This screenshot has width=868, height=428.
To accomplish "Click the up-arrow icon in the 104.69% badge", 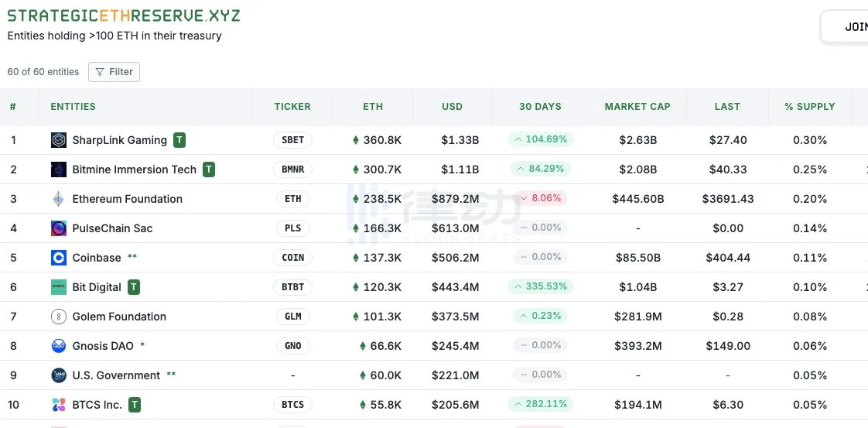I will point(518,139).
